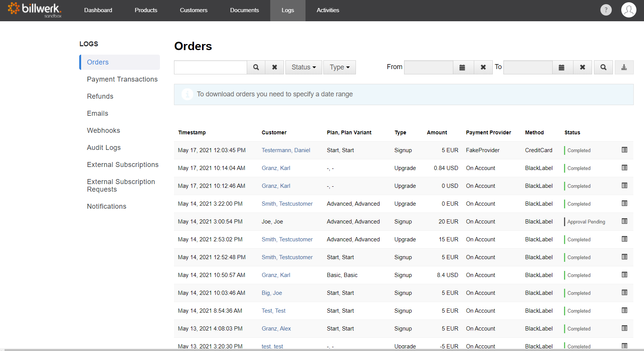Open details icon for Big, Joe order

624,293
